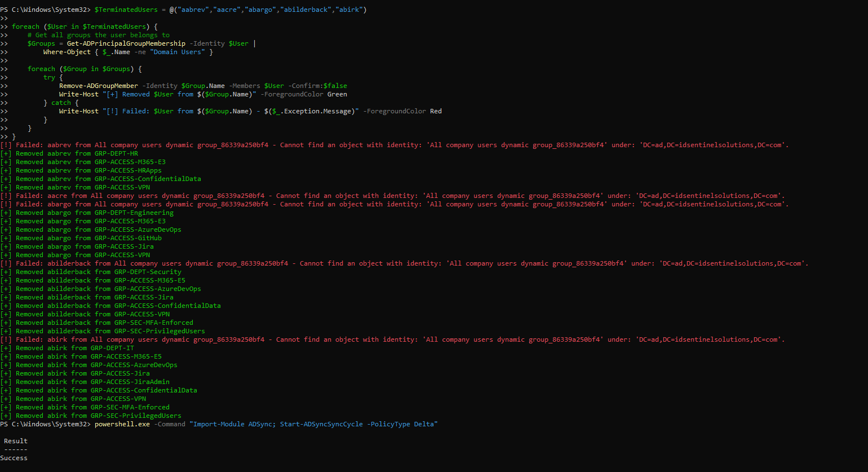Screen dimensions: 868x472
Task: Click 'Removed abilderback from GRP-DEPT-Security' line
Action: click(91, 272)
